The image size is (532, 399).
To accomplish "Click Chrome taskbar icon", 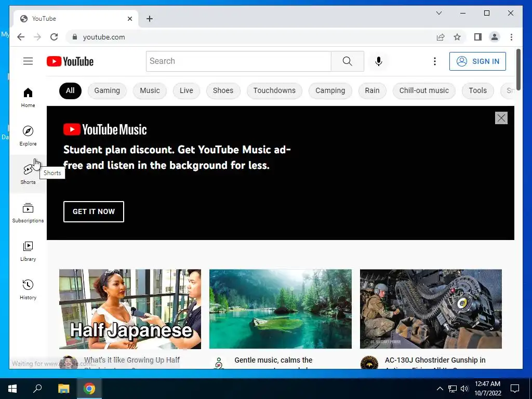I will pyautogui.click(x=89, y=389).
